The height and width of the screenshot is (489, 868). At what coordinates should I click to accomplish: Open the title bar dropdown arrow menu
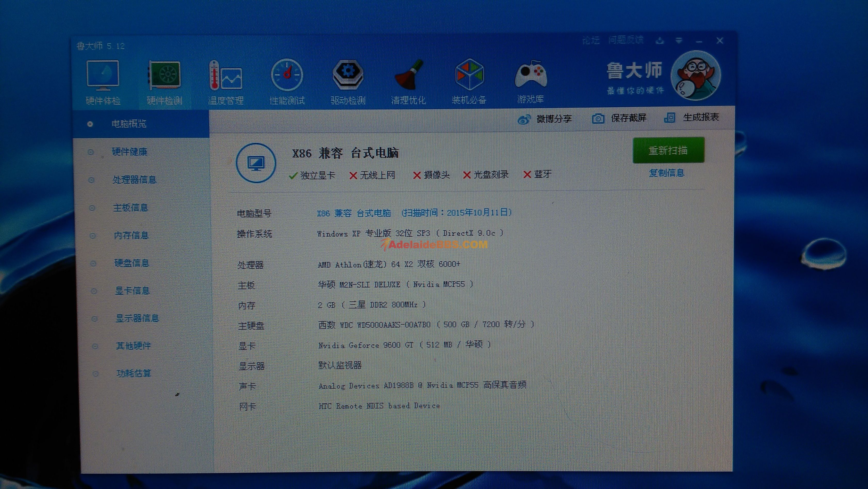tap(679, 41)
